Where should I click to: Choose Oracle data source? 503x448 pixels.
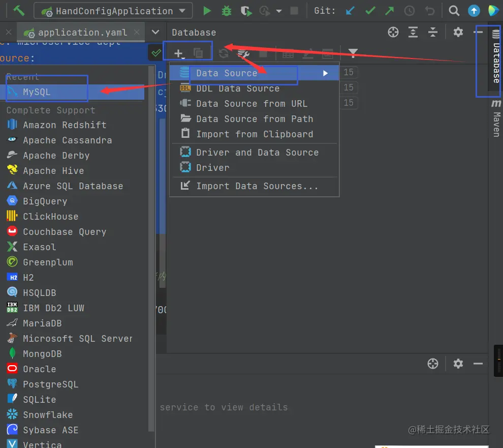pyautogui.click(x=72, y=369)
